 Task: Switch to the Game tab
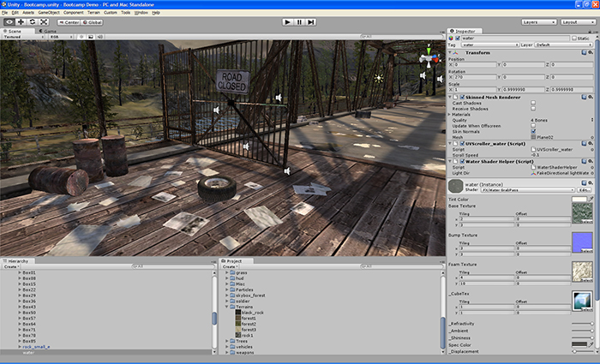pyautogui.click(x=47, y=31)
